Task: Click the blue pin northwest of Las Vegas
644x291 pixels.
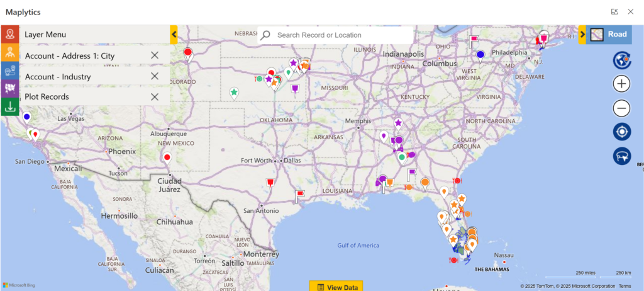Action: click(26, 118)
